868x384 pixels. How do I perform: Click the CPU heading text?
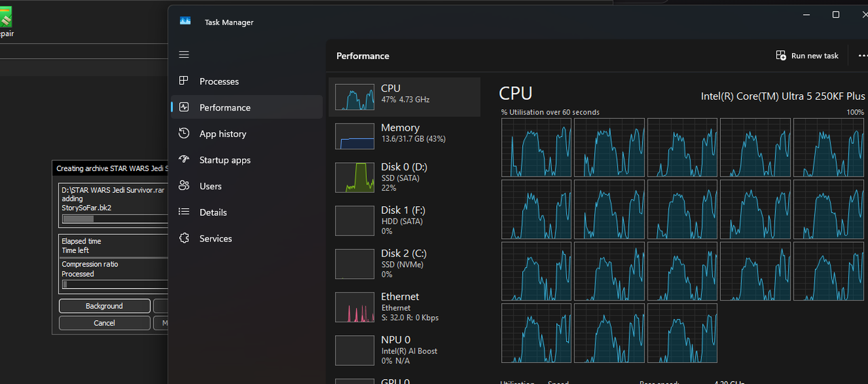(x=515, y=94)
